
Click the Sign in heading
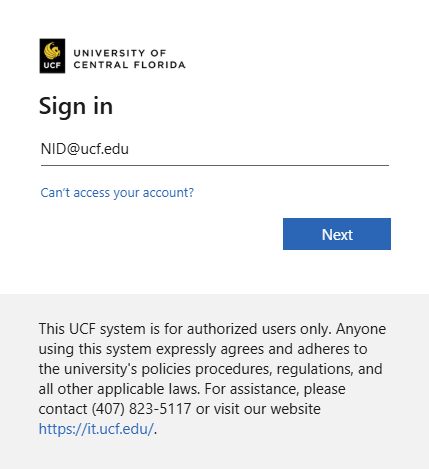pos(76,107)
